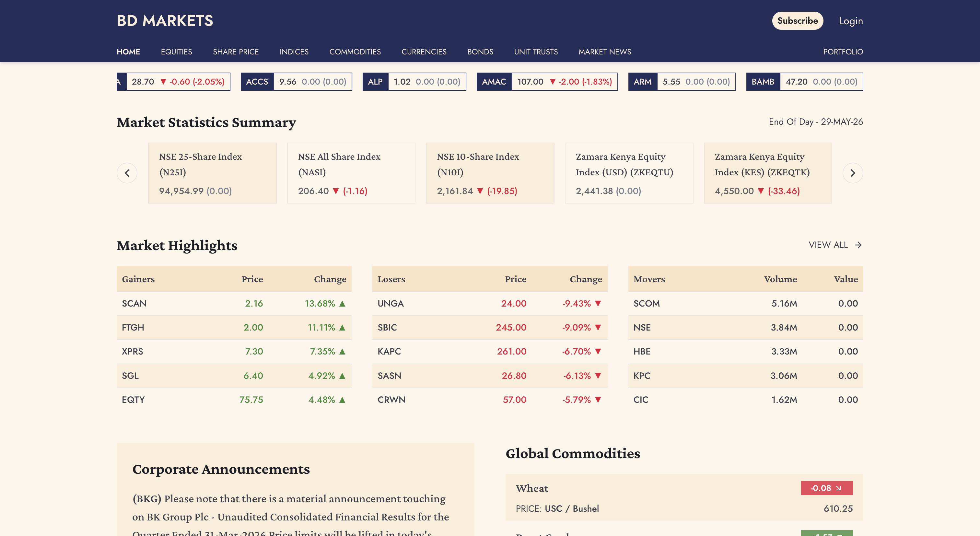Click the End Of Day date text

816,122
